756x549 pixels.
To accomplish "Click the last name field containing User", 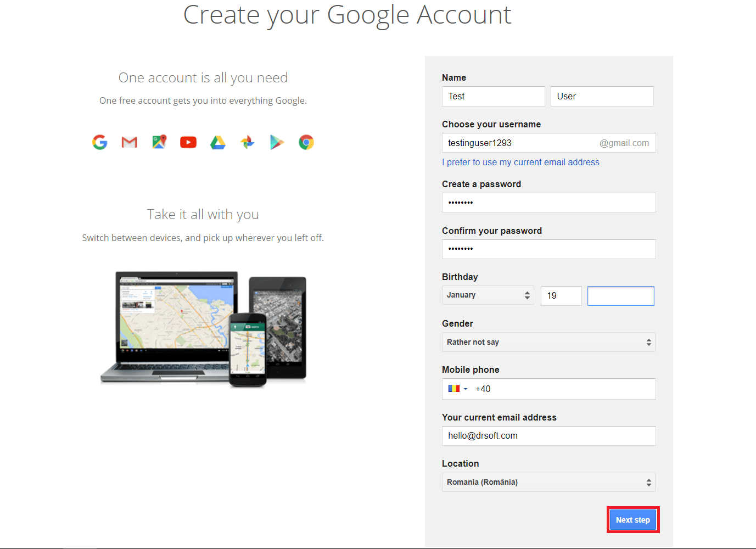I will pyautogui.click(x=602, y=96).
